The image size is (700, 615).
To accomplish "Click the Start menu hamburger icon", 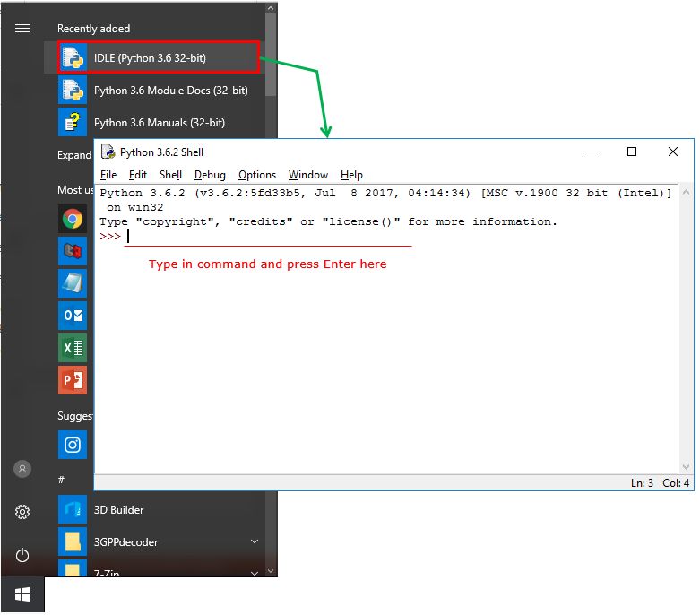I will (x=22, y=29).
